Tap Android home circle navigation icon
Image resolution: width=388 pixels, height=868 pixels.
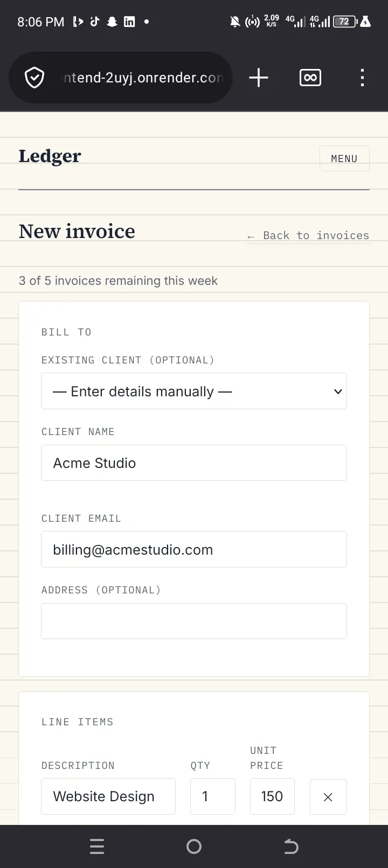[194, 846]
